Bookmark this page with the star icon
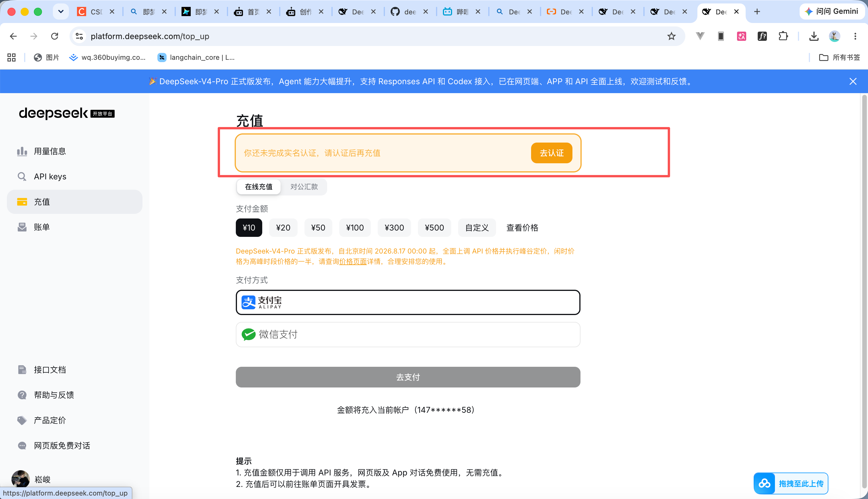 point(671,36)
